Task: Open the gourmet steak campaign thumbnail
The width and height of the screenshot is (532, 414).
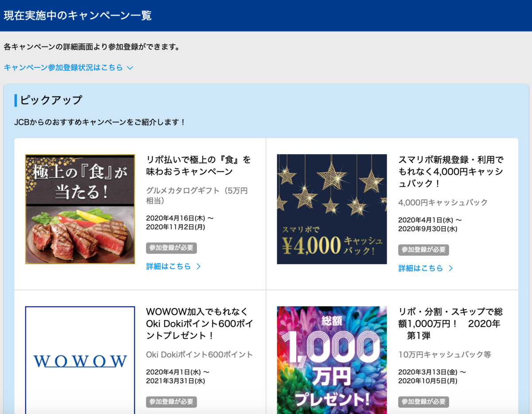Action: pos(80,209)
